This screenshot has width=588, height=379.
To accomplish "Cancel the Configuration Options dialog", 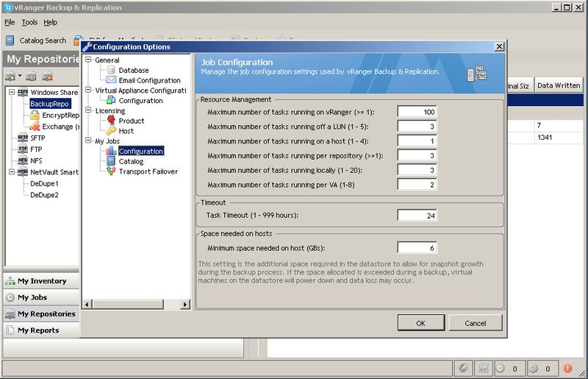I will click(475, 323).
